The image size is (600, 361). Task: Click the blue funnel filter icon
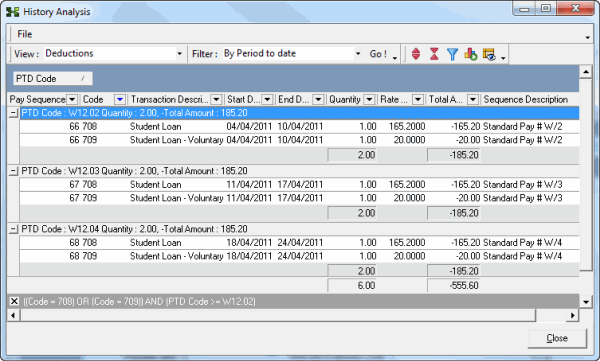point(452,54)
